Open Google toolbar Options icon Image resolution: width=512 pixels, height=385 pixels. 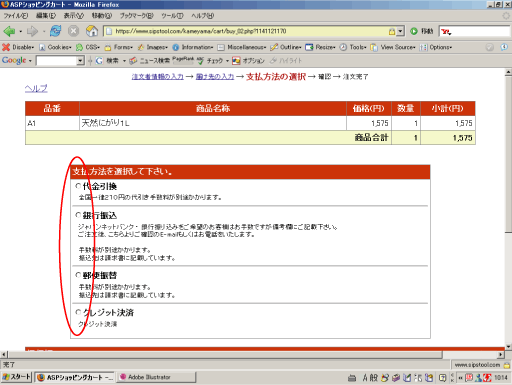point(236,61)
